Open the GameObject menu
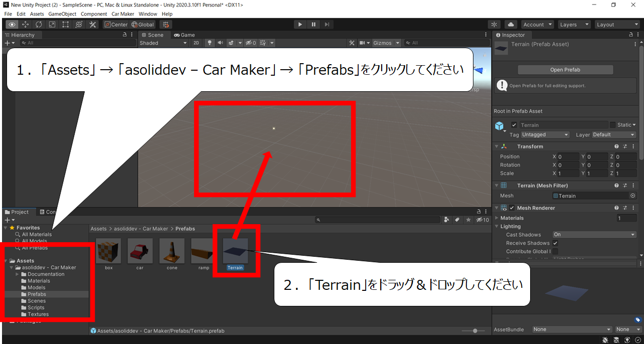The image size is (644, 344). point(62,14)
